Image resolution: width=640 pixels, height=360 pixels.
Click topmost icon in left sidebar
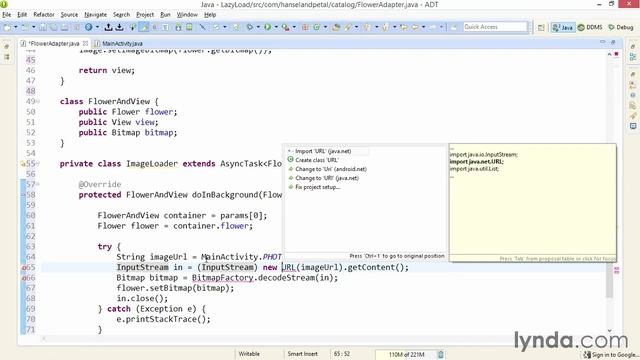(7, 47)
